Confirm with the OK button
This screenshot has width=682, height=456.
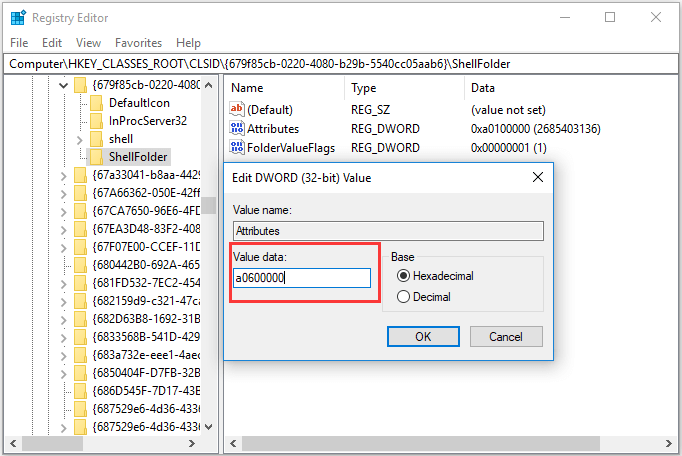pyautogui.click(x=423, y=336)
